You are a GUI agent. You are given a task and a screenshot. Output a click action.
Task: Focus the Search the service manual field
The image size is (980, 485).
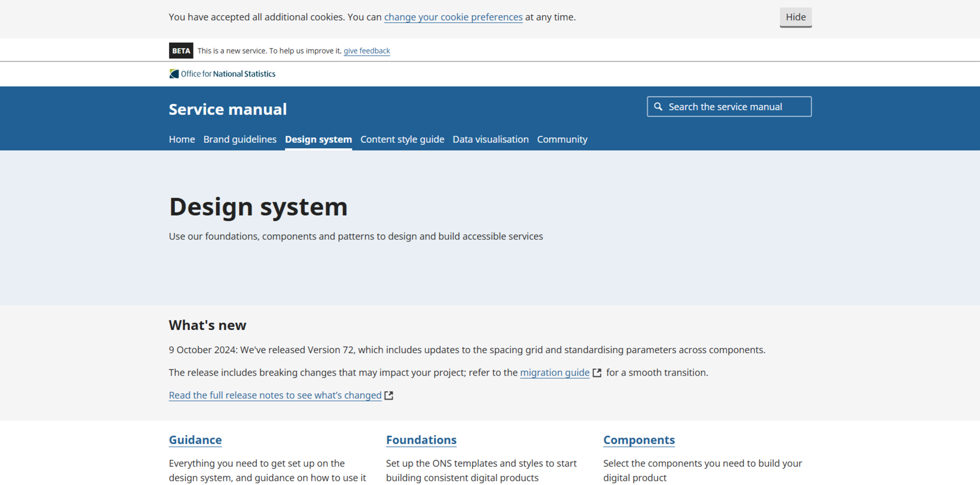pos(729,107)
